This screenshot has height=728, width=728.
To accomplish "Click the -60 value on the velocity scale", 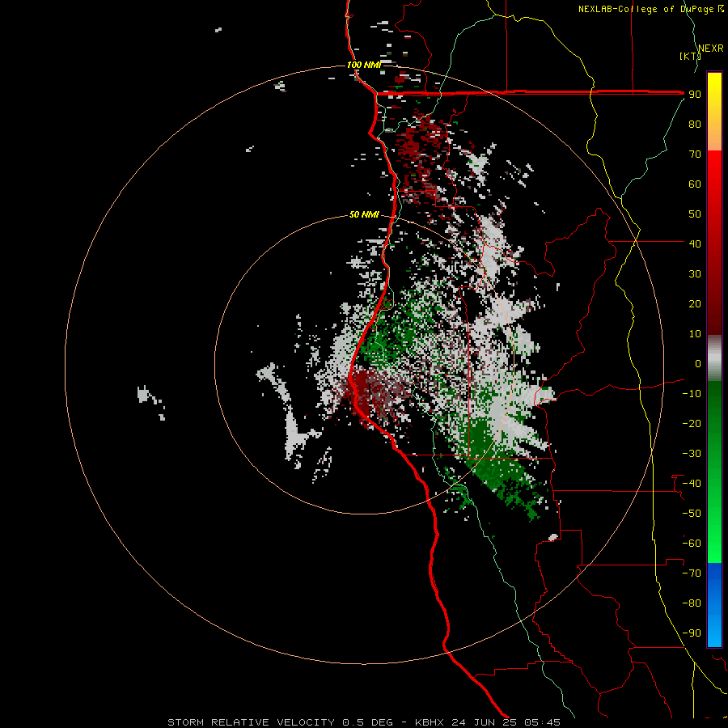I will (692, 544).
